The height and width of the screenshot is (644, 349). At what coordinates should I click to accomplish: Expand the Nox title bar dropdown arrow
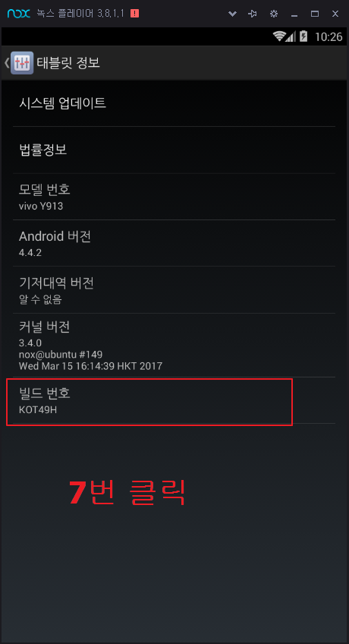(232, 14)
